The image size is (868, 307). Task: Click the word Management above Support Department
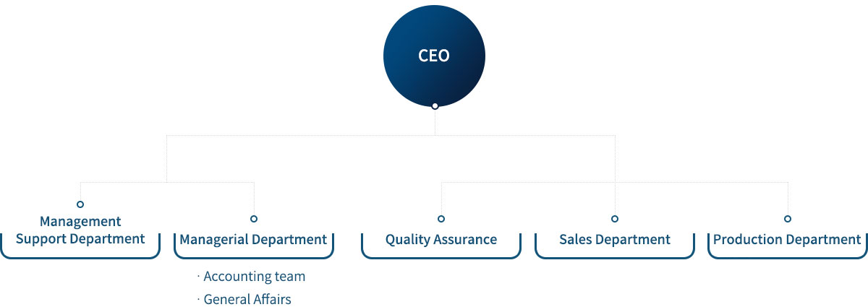pyautogui.click(x=80, y=222)
